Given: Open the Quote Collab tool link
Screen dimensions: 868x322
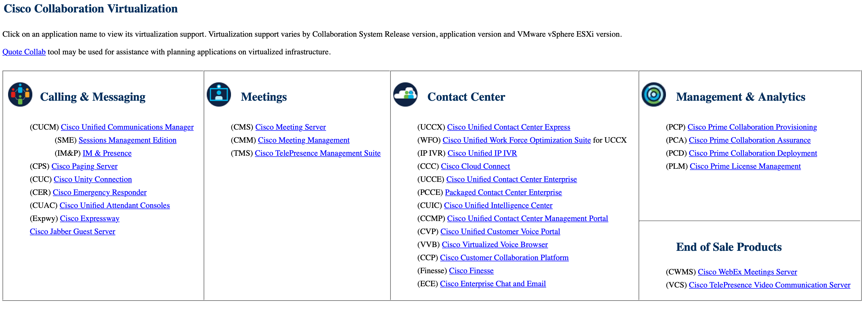Looking at the screenshot, I should tap(24, 52).
